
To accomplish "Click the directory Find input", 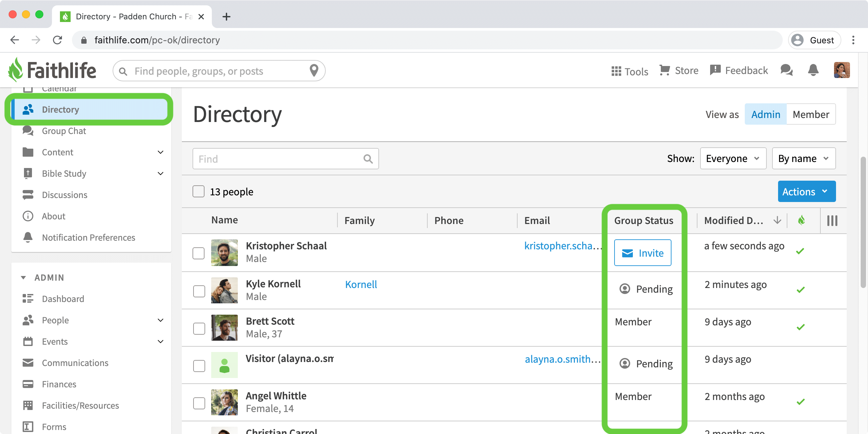I will 285,159.
